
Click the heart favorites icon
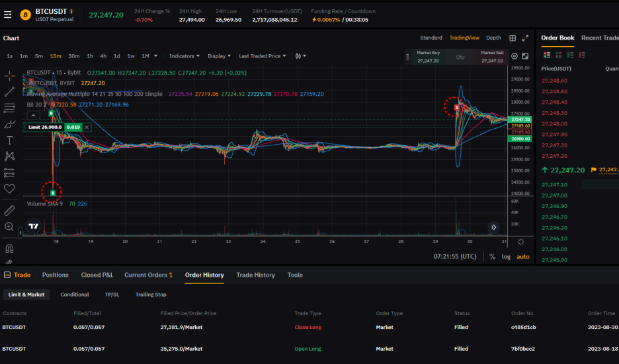[9, 188]
